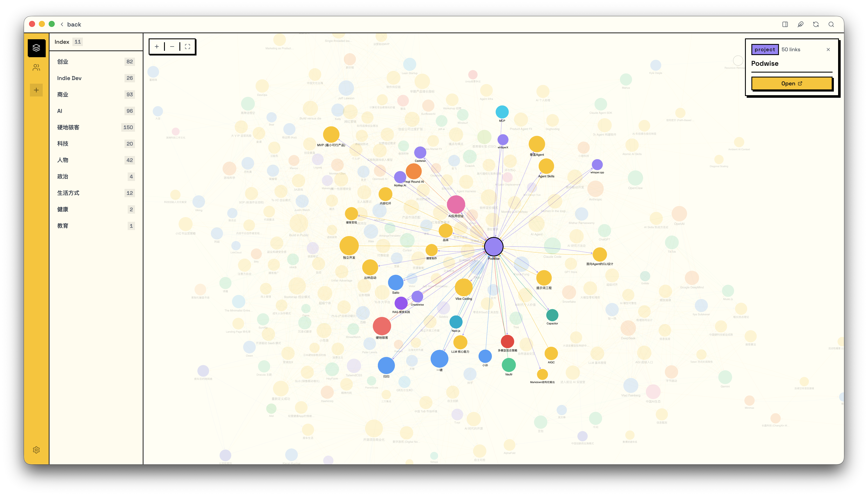Click the layers stack sidebar icon
Viewport: 868px width, 496px height.
pyautogui.click(x=37, y=48)
